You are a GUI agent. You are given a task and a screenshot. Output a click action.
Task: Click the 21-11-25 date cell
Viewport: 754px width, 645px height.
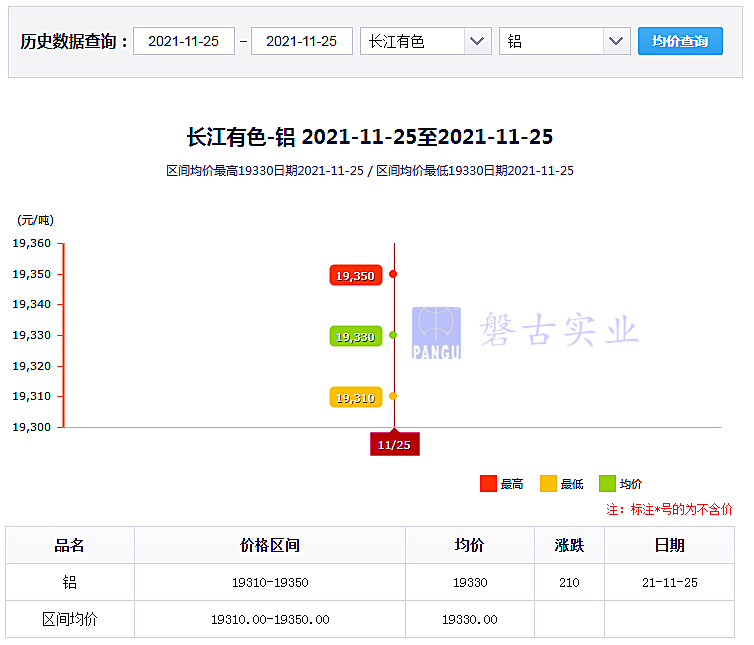(x=669, y=582)
